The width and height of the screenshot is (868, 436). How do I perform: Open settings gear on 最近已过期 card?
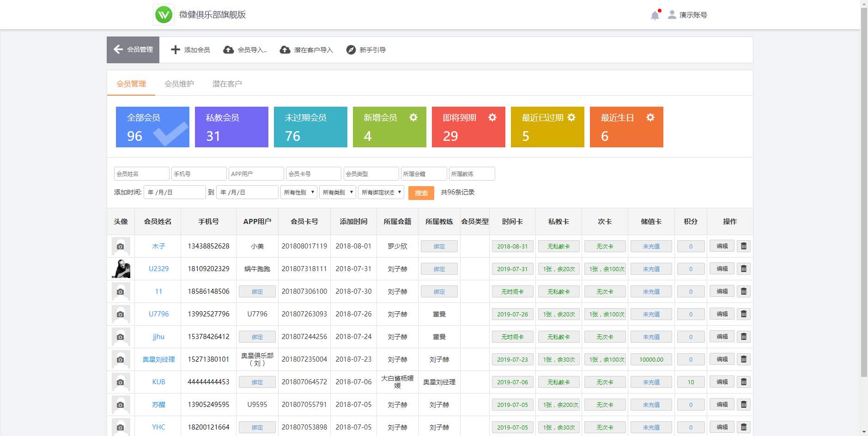[571, 117]
